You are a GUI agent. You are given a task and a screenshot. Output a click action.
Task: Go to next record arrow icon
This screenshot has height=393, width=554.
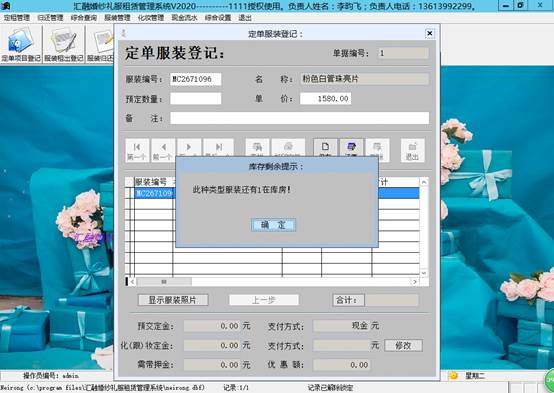pos(189,148)
